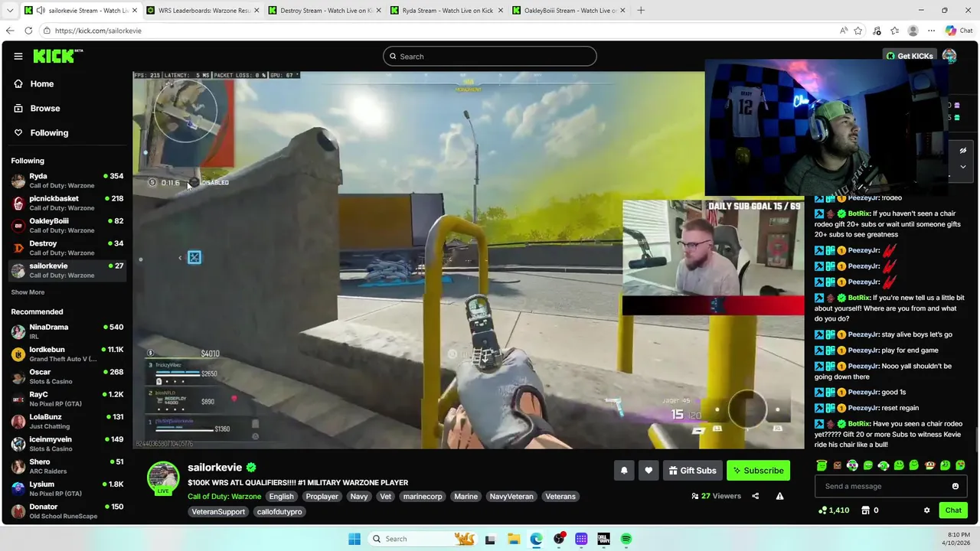Viewport: 980px width, 551px height.
Task: Hide the pinned chat panel eye icon
Action: click(962, 151)
